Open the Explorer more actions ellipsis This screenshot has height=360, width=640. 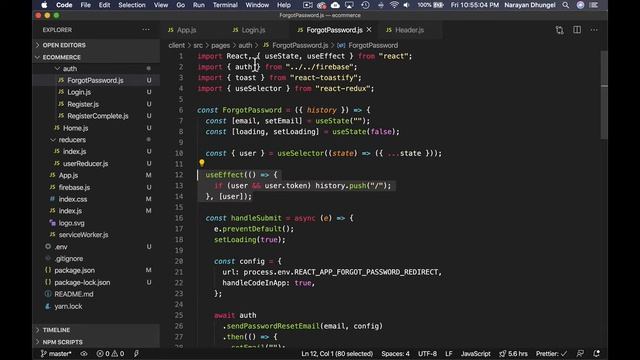(146, 30)
